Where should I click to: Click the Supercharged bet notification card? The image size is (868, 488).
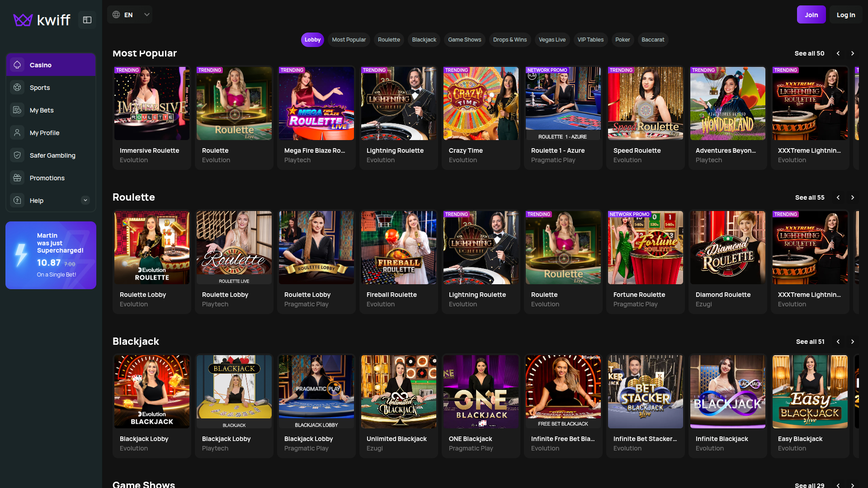click(51, 255)
